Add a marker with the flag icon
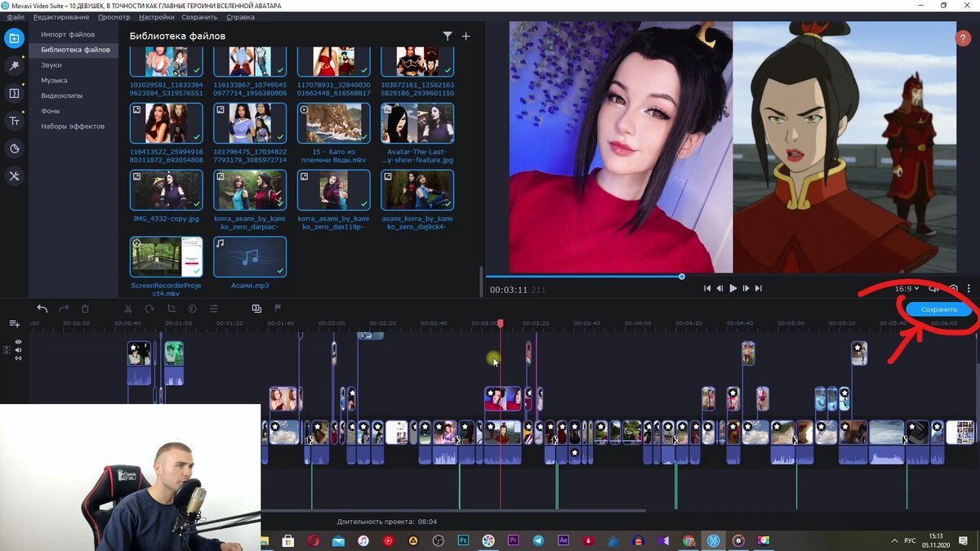The width and height of the screenshot is (980, 551). click(x=278, y=309)
